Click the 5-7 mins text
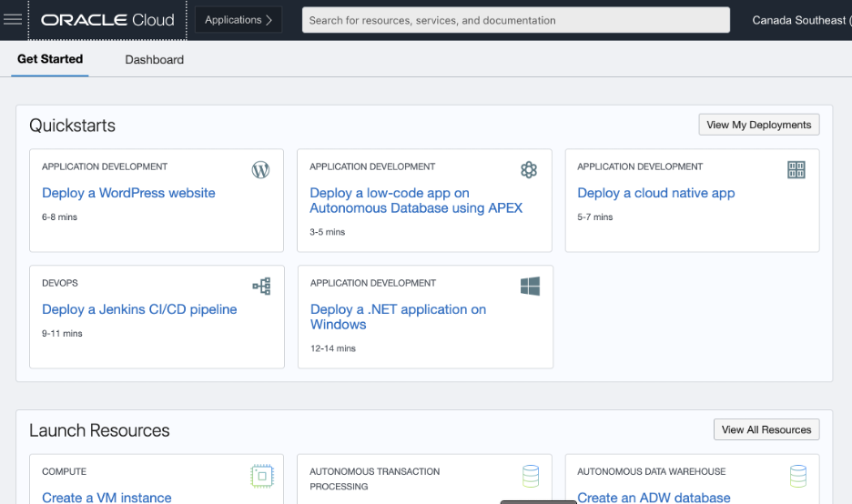Viewport: 852px width, 504px height. point(595,217)
